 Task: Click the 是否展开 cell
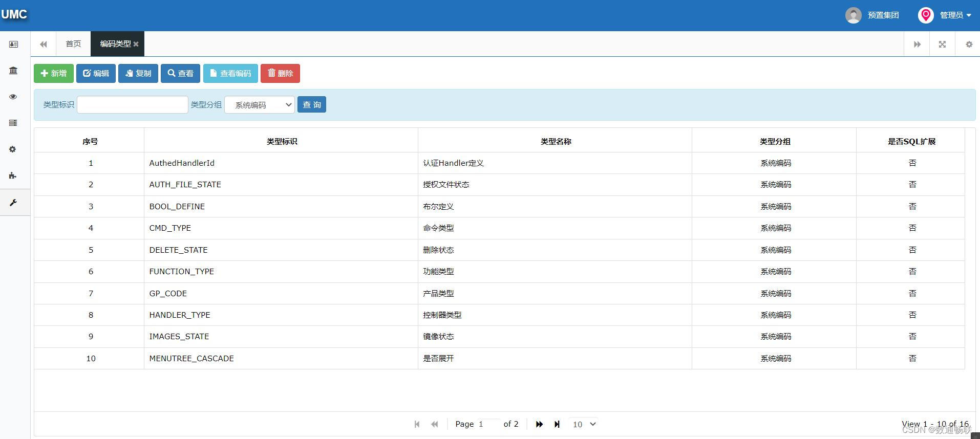tap(555, 359)
